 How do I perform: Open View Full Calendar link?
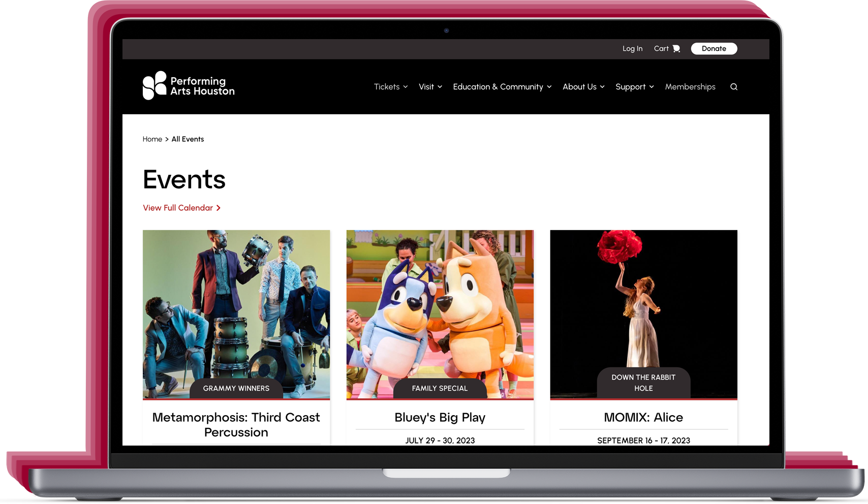point(181,208)
